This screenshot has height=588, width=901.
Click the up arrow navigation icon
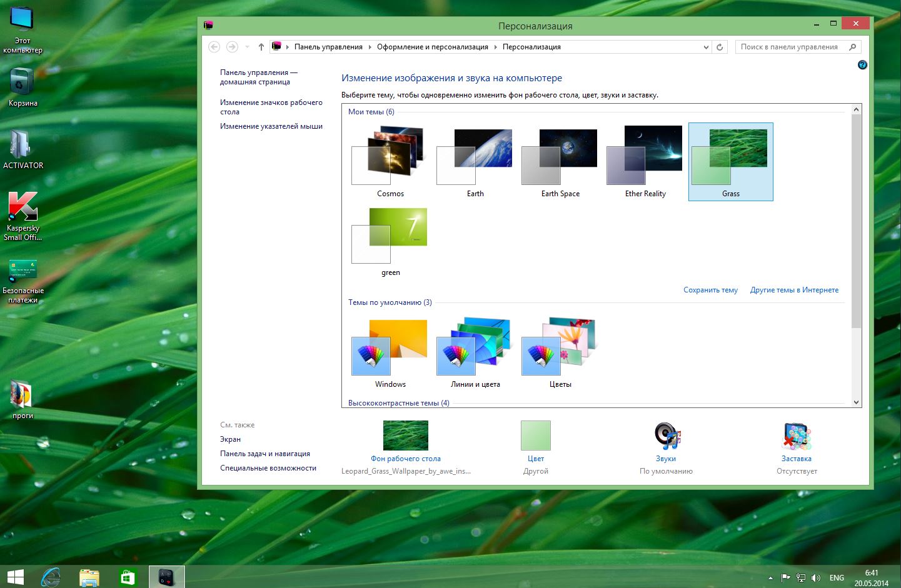261,47
